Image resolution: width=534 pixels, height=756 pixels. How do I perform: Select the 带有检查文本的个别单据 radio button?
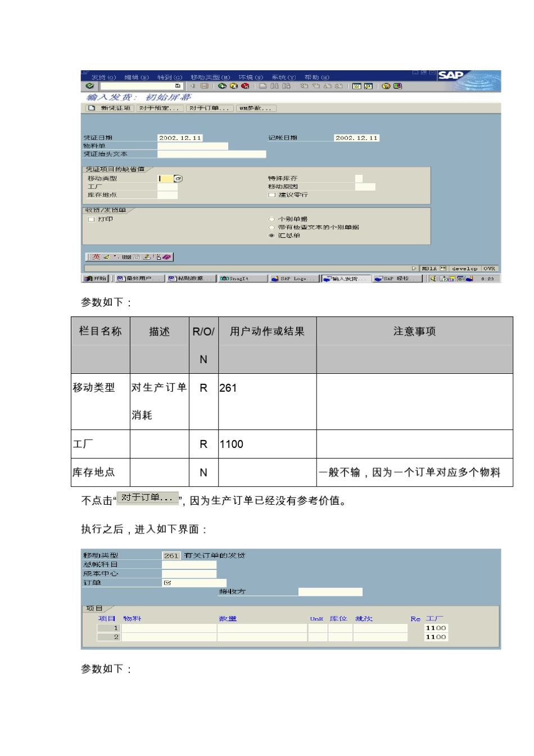coord(271,228)
